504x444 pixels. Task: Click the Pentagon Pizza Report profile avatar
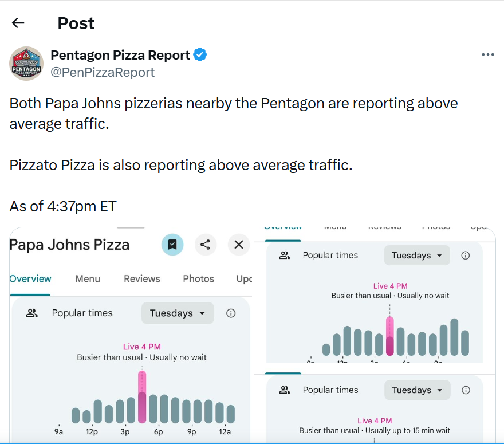[x=26, y=64]
